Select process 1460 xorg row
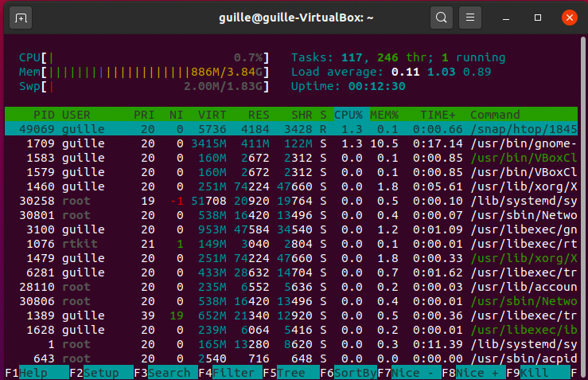The height and width of the screenshot is (380, 588). tap(291, 186)
